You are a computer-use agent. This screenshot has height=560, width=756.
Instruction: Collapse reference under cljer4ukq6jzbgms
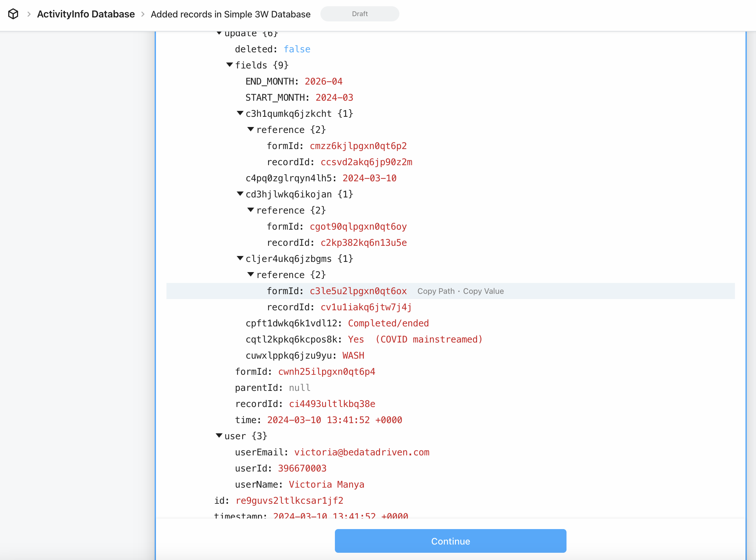point(251,274)
